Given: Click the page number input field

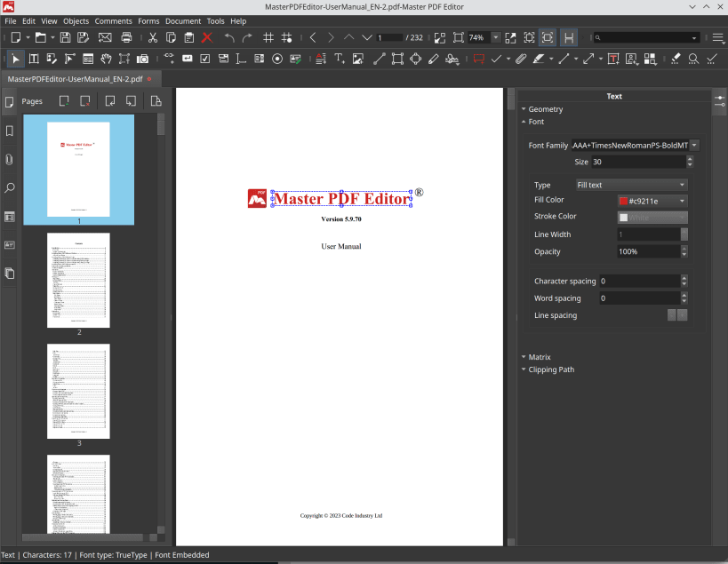Looking at the screenshot, I should pos(389,37).
